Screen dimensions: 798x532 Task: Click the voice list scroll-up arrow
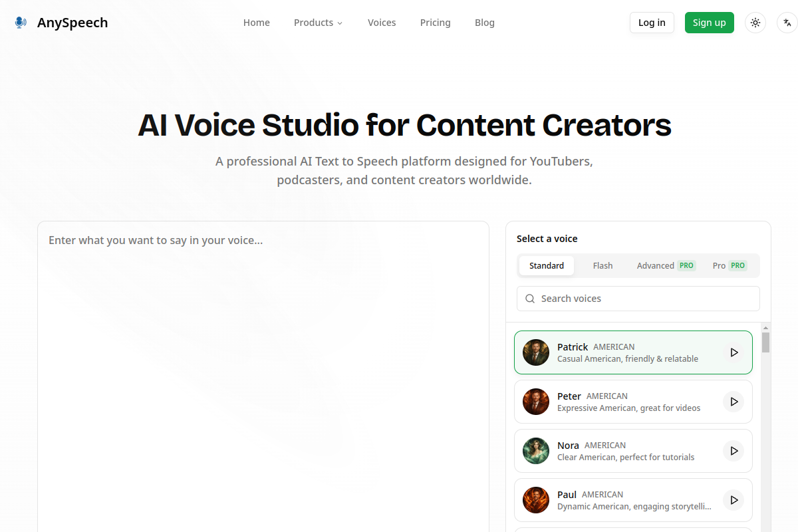tap(765, 327)
